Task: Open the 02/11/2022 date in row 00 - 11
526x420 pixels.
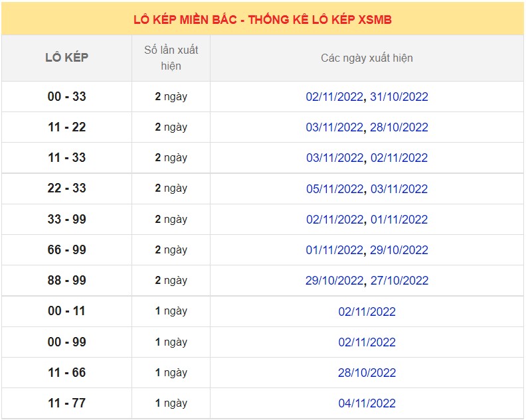Action: [367, 312]
